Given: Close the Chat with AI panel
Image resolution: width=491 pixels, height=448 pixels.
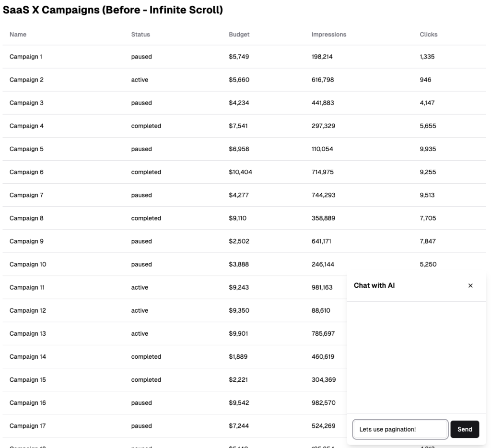Looking at the screenshot, I should coord(470,286).
